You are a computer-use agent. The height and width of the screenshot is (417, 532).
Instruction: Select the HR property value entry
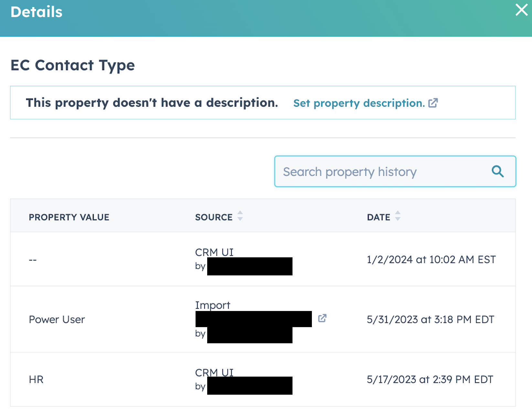point(36,379)
